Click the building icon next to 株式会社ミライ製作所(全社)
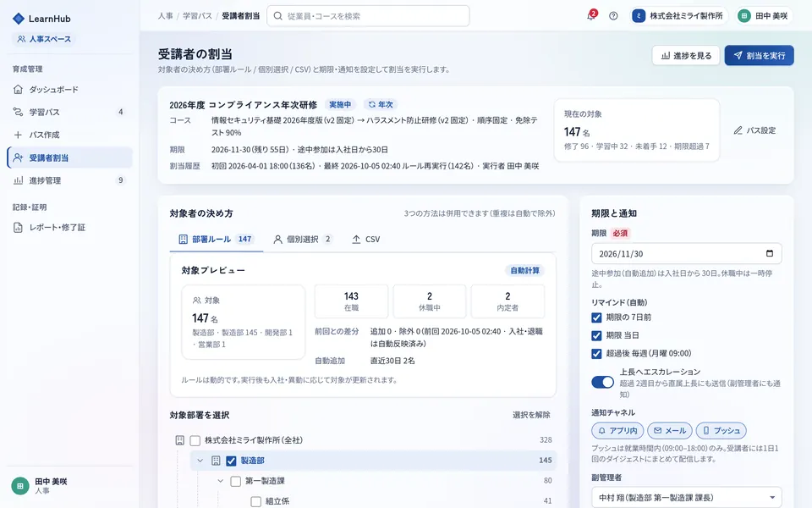Screen dimensions: 812x508 (179, 440)
